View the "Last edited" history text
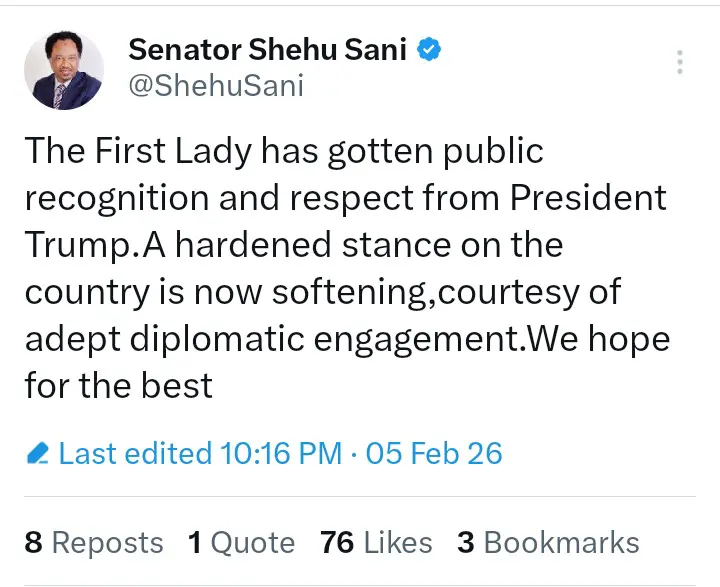Image resolution: width=720 pixels, height=587 pixels. pos(135,453)
